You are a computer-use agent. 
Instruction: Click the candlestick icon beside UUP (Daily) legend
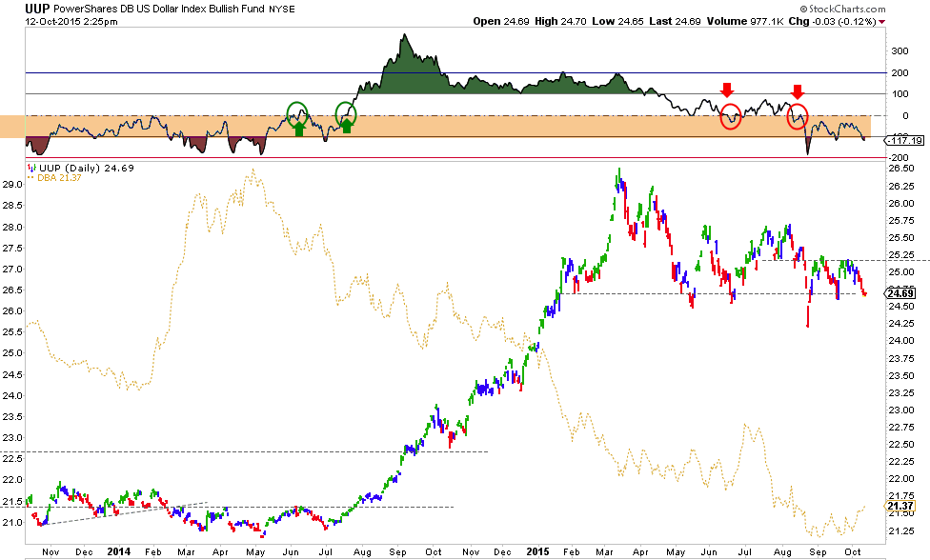pyautogui.click(x=31, y=168)
